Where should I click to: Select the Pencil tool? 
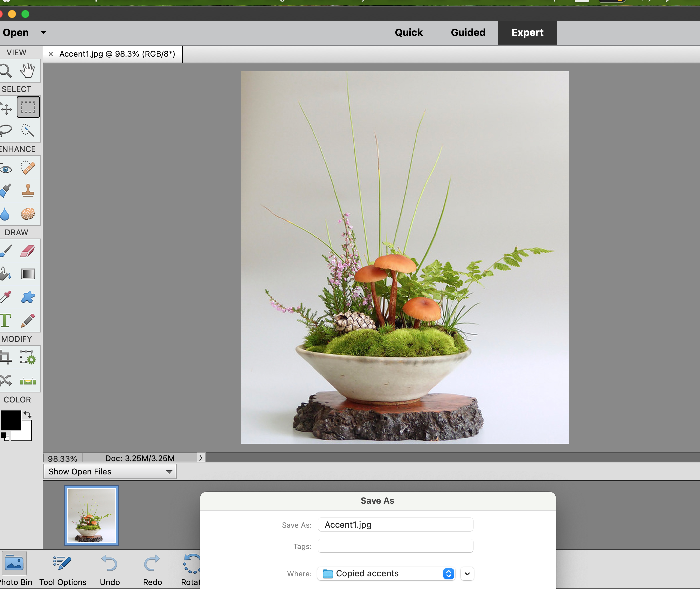(28, 320)
